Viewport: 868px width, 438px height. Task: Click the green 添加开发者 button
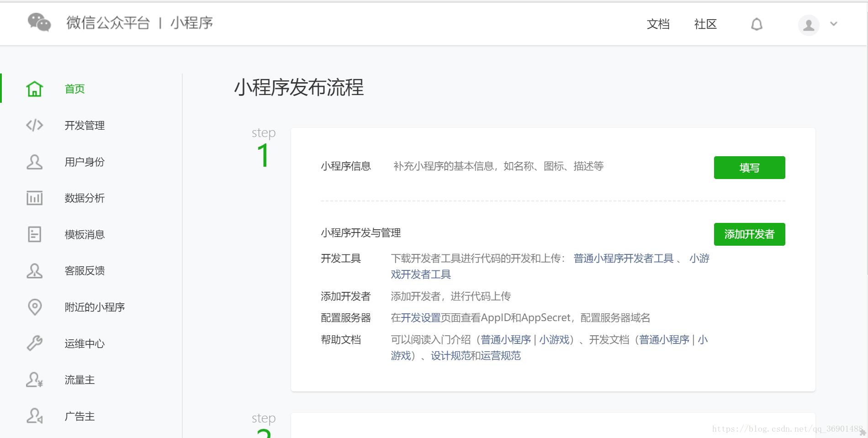coord(750,234)
